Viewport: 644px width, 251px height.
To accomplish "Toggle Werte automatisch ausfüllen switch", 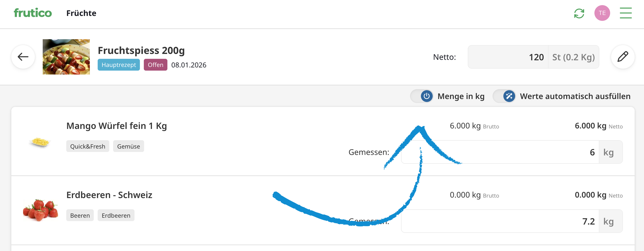I will click(505, 96).
